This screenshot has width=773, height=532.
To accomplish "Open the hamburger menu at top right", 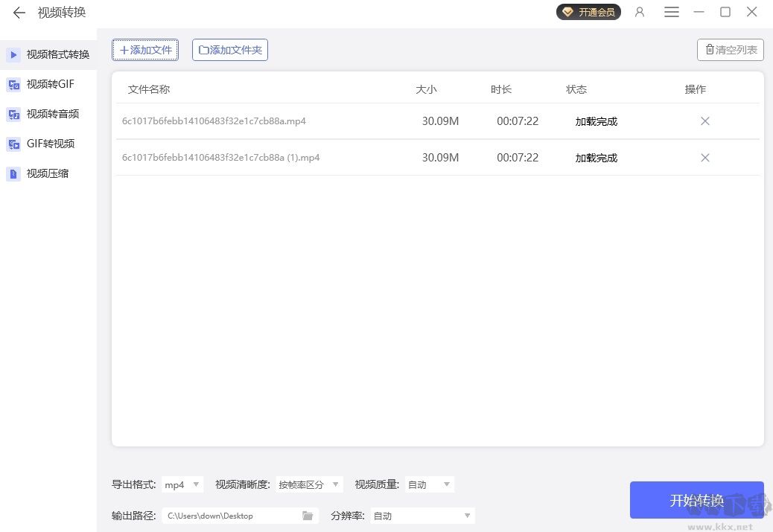I will (x=671, y=12).
